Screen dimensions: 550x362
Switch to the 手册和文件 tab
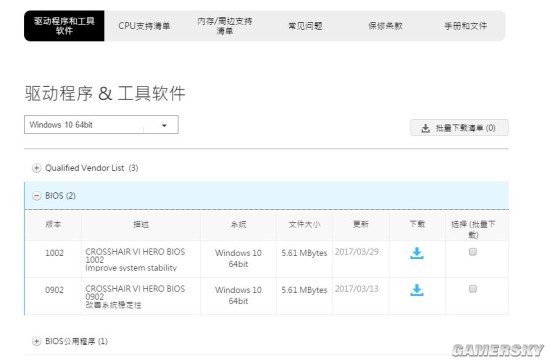coord(465,26)
